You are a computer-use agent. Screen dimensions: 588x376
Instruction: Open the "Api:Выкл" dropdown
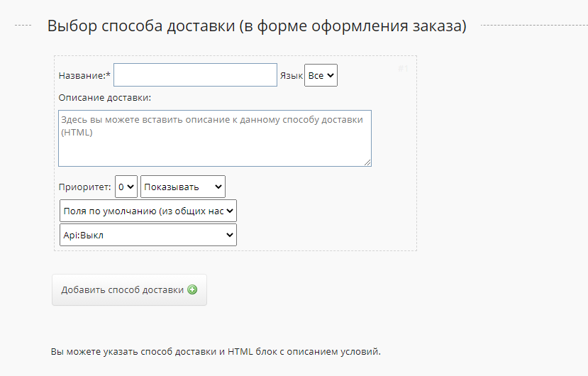click(148, 235)
